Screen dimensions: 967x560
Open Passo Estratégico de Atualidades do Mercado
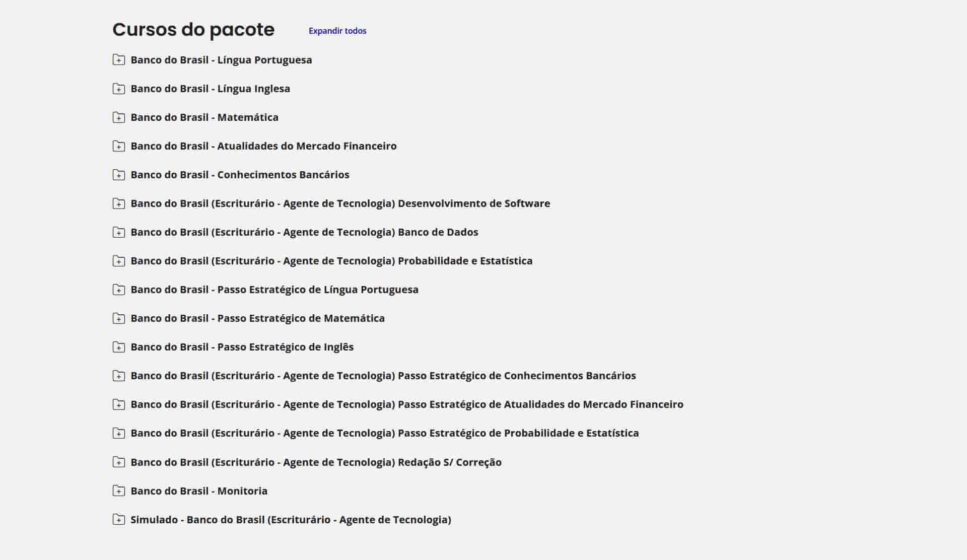click(x=406, y=404)
